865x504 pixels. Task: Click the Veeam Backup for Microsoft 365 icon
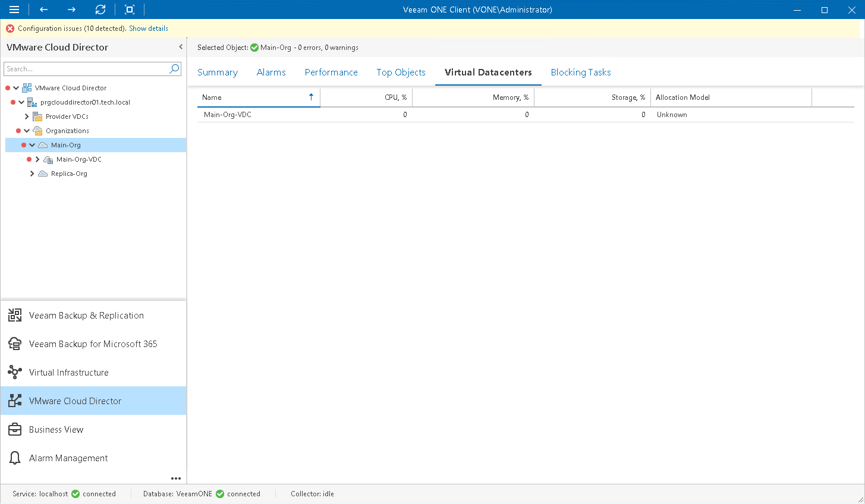click(15, 344)
